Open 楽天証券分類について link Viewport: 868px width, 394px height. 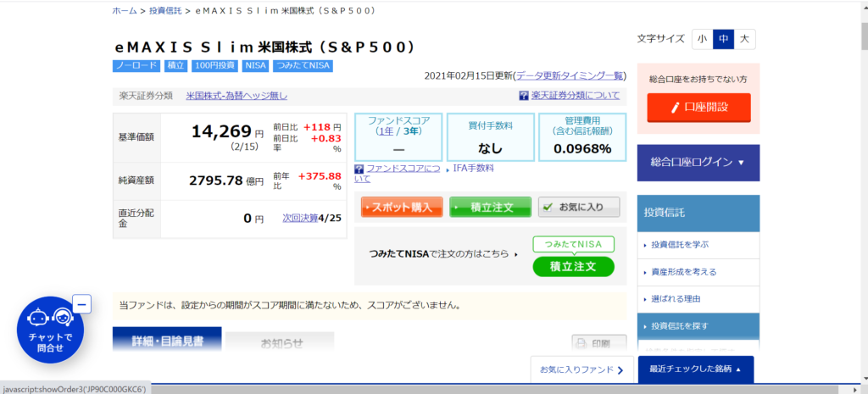[x=576, y=96]
